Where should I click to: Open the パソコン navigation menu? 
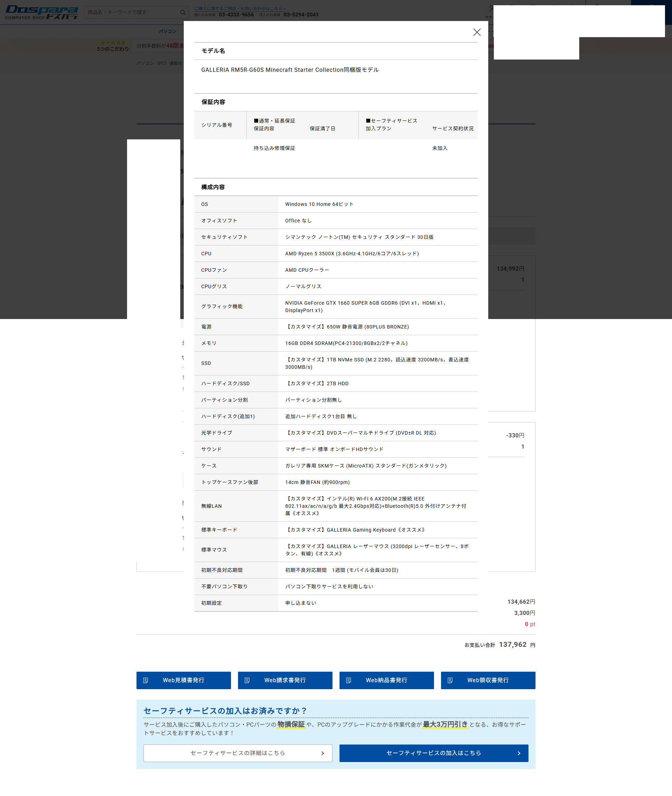168,31
